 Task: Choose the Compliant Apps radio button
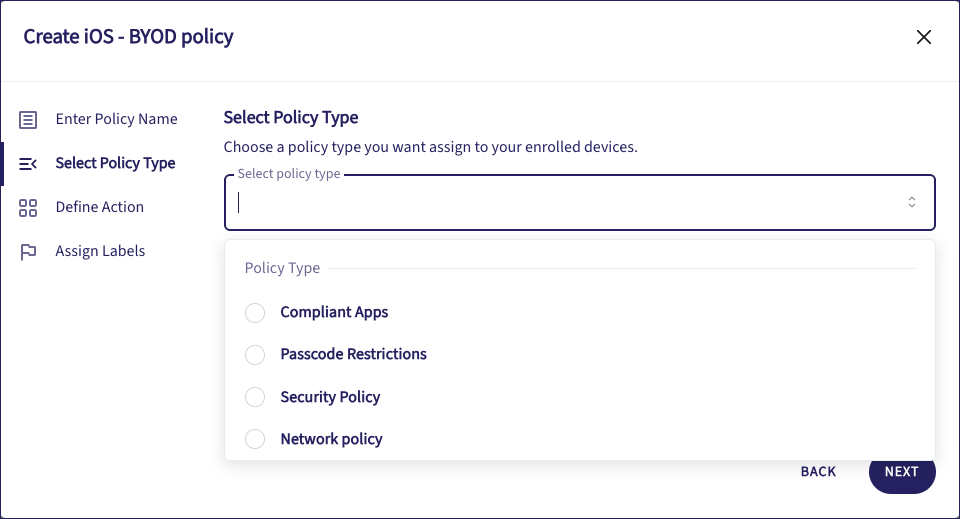point(255,313)
